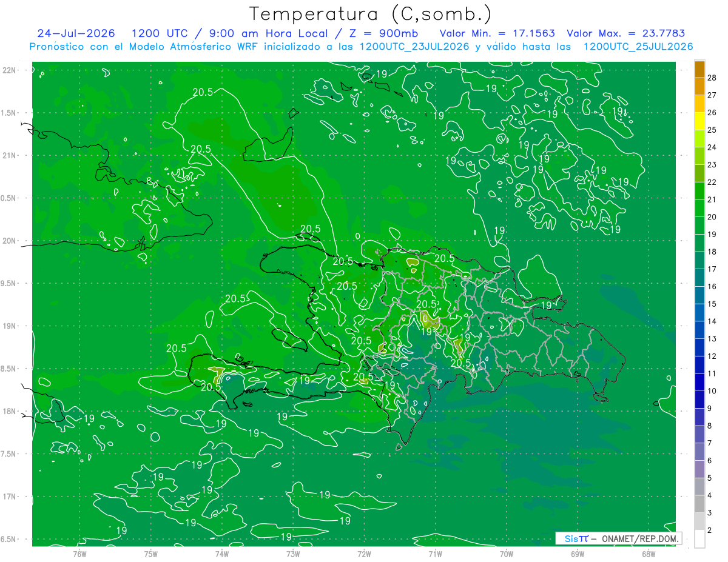This screenshot has height=562, width=728.
Task: Click the ONAMET/REP.DOM. credit box
Action: 619,538
